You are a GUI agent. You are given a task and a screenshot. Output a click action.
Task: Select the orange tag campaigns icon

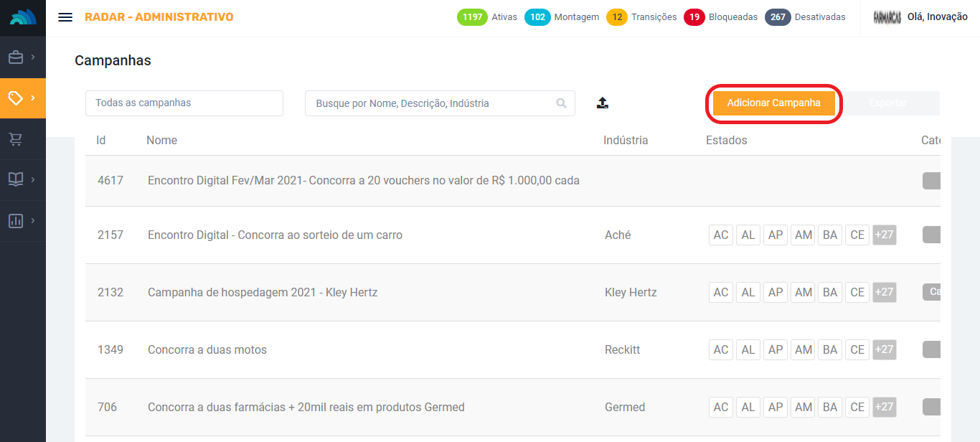pyautogui.click(x=16, y=98)
